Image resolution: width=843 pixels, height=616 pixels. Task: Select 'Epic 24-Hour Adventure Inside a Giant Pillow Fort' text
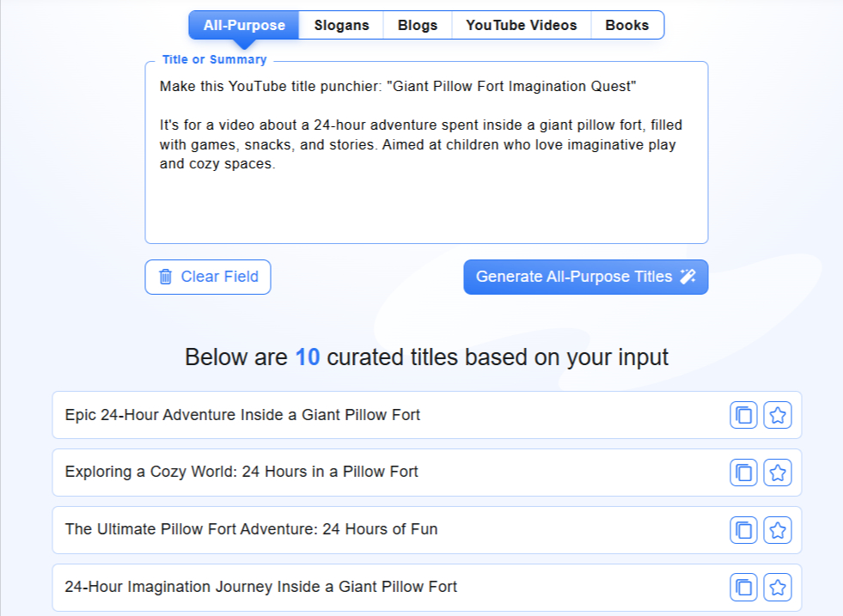point(242,415)
